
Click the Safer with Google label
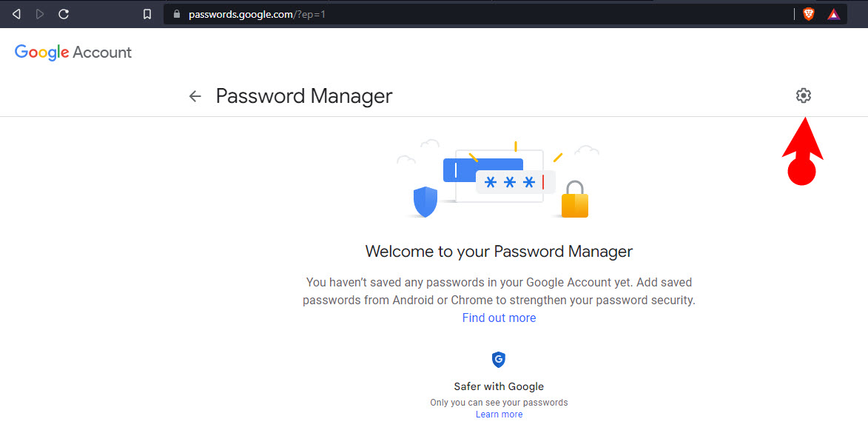(x=499, y=386)
